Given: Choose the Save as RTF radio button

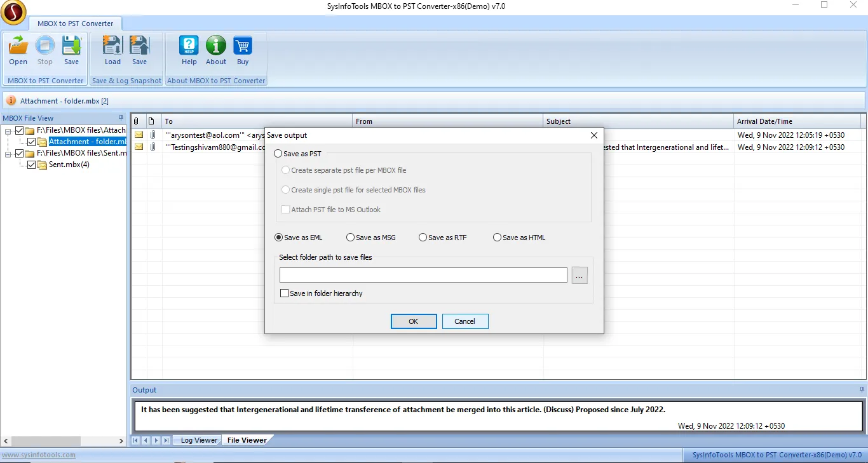Looking at the screenshot, I should click(423, 238).
